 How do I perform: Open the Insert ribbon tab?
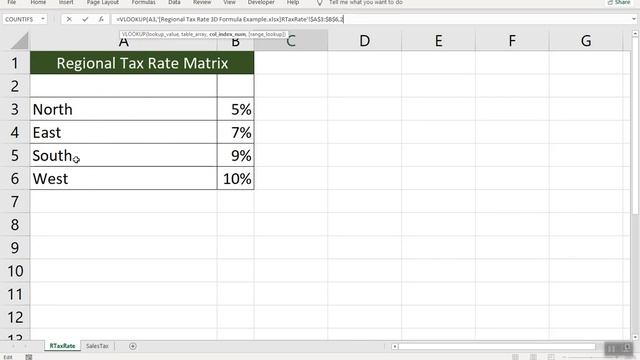[x=66, y=2]
